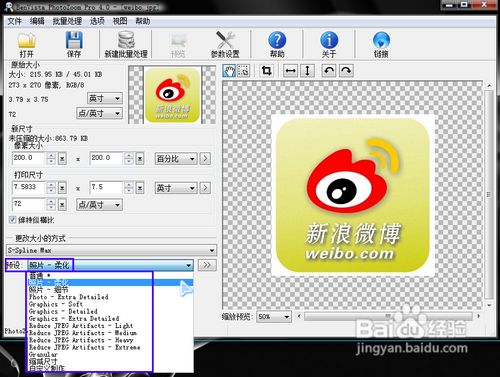Open 参数设置 preferences tools icon
500x377 pixels.
[x=225, y=45]
